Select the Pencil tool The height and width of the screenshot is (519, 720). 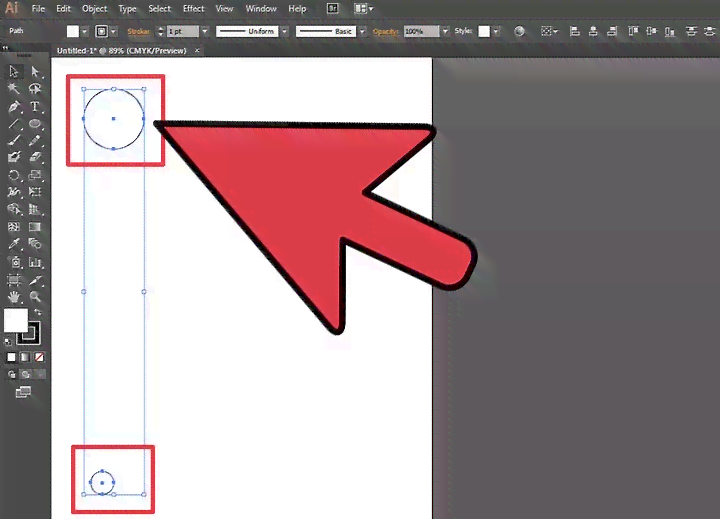[35, 141]
